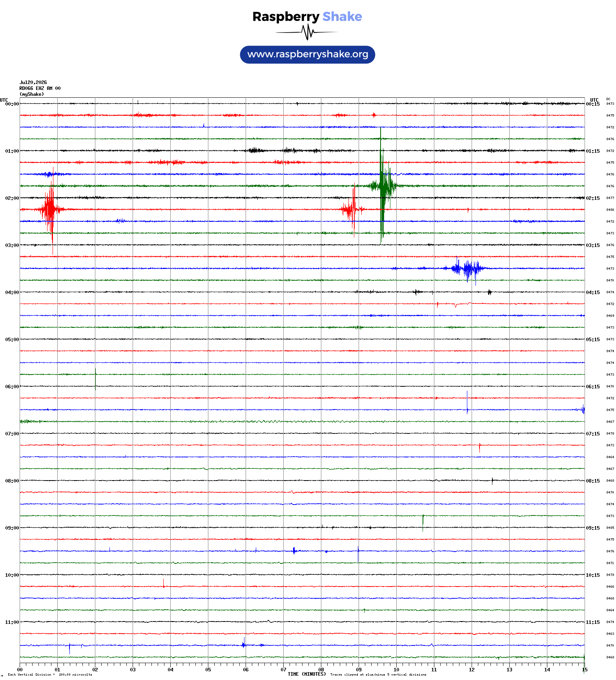Click the Traces clipped at plus/minus 5 divisions note
This screenshot has width=616, height=680.
[x=378, y=675]
